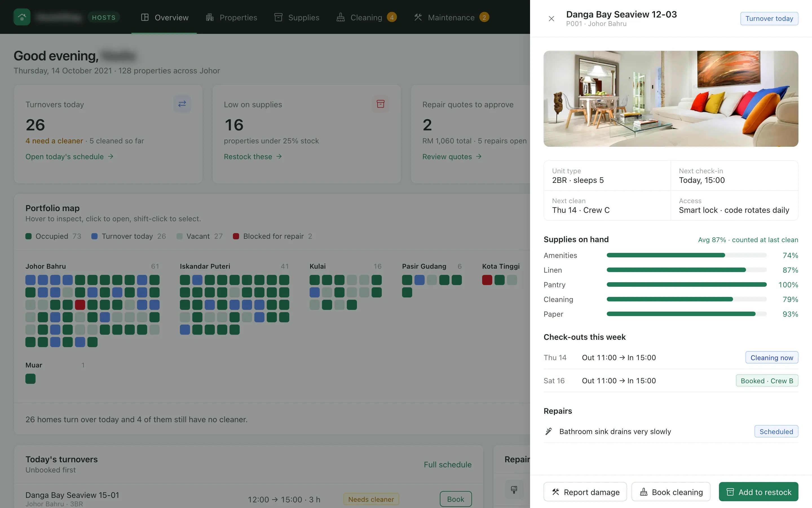812x508 pixels.
Task: Click the Amenities 74% supply bar
Action: [x=687, y=255]
